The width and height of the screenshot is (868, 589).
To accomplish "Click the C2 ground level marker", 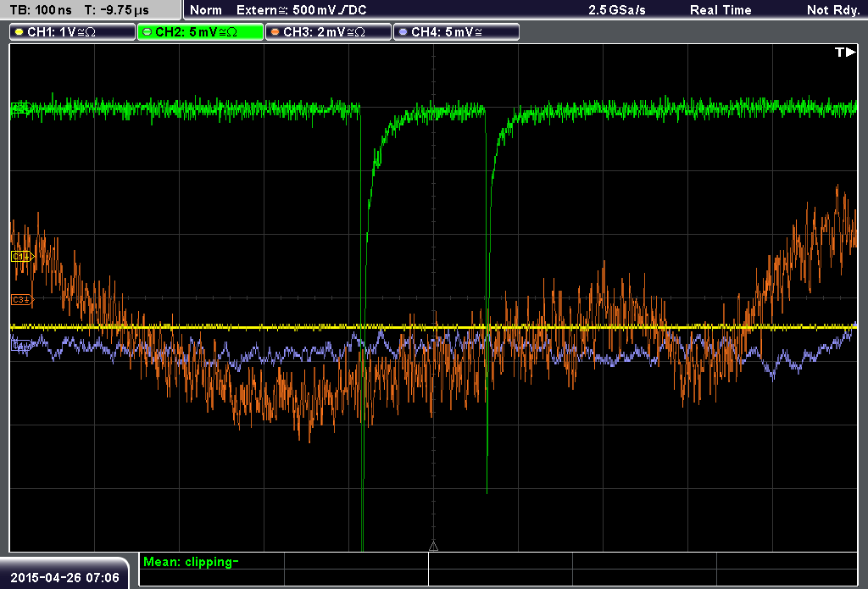I will coord(20,108).
